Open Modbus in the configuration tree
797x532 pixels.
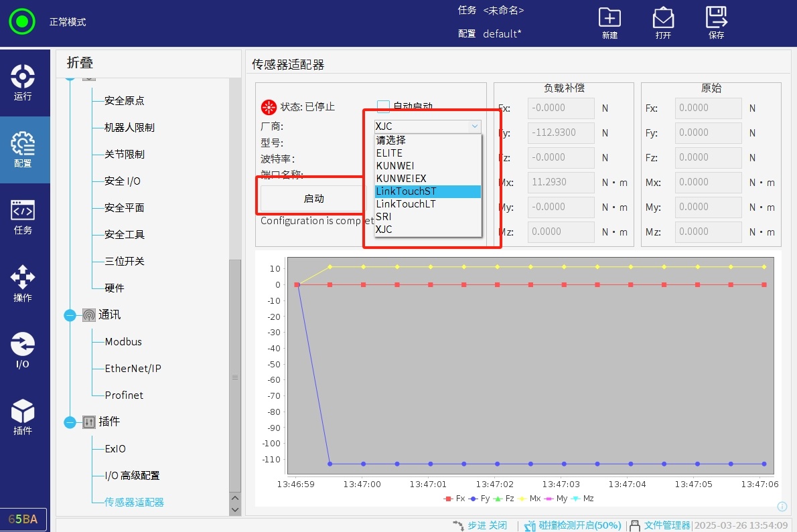(123, 342)
